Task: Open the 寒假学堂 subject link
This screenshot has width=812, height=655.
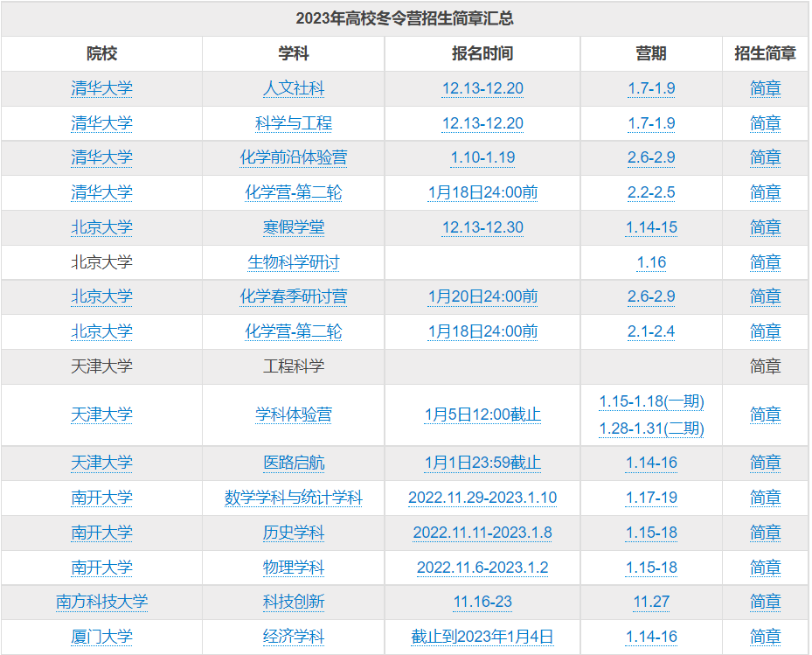Action: (293, 227)
